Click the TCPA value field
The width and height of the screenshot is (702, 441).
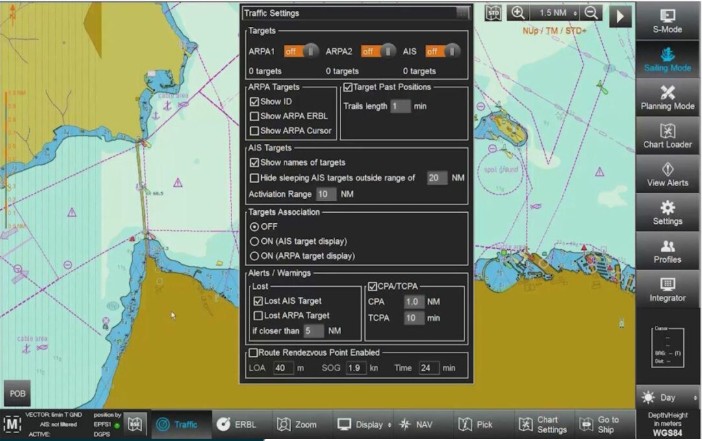[x=414, y=318]
